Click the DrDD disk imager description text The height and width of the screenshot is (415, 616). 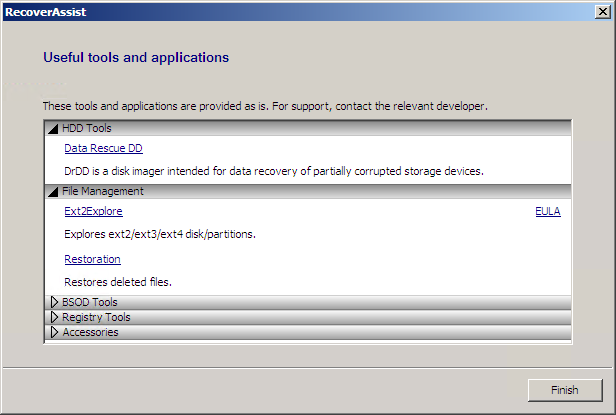[274, 171]
